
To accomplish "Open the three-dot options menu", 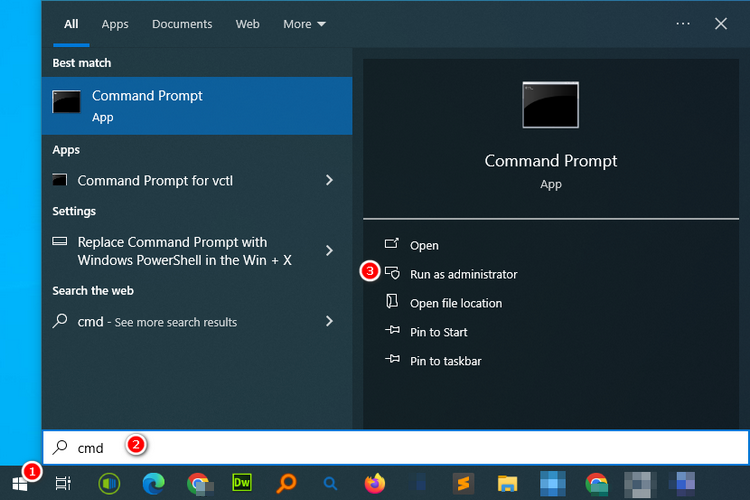I will coord(683,24).
